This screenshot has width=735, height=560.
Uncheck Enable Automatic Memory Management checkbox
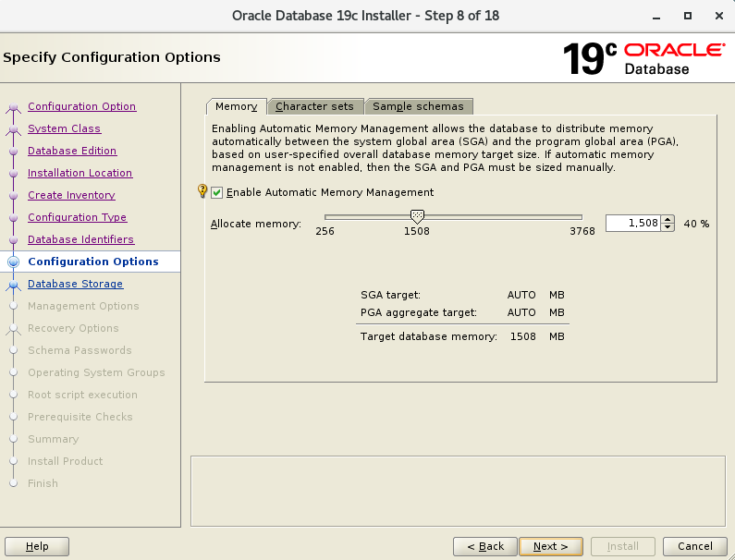coord(216,192)
